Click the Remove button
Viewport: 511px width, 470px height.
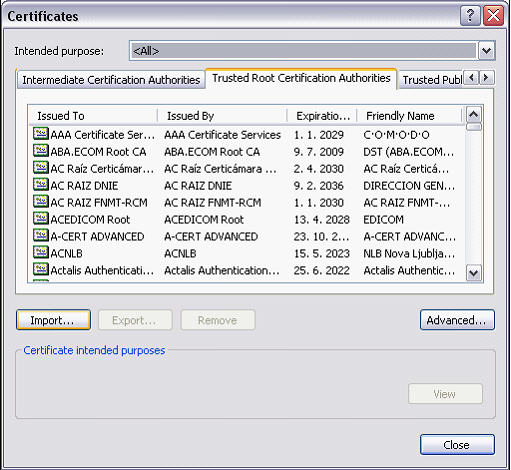218,320
